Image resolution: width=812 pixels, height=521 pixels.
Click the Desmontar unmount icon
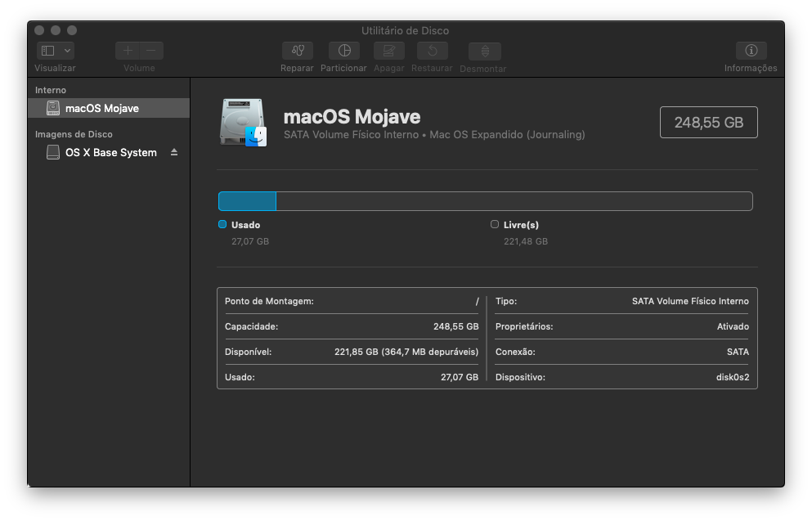click(485, 52)
